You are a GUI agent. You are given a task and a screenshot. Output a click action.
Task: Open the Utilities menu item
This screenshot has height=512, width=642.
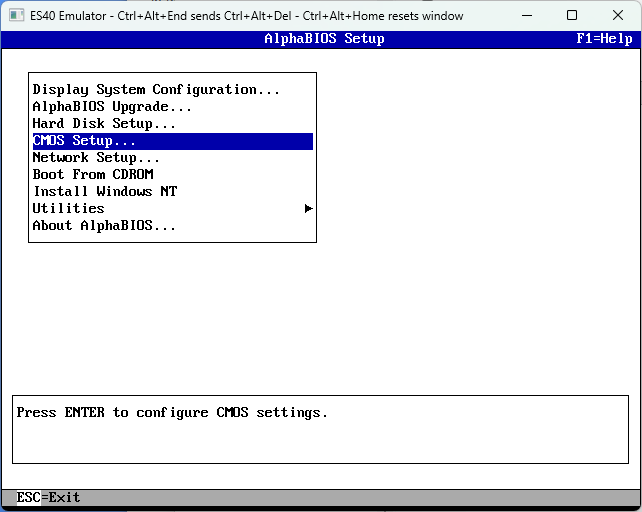pyautogui.click(x=172, y=209)
